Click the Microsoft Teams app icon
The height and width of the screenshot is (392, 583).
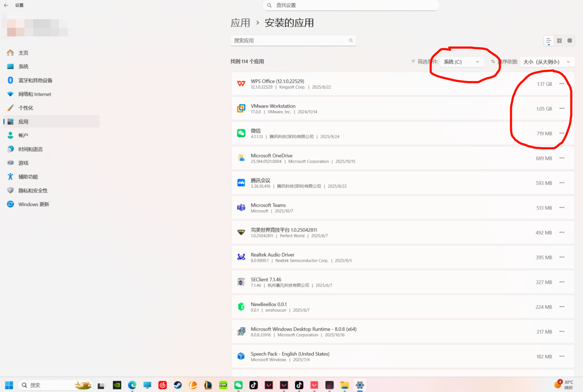(241, 208)
